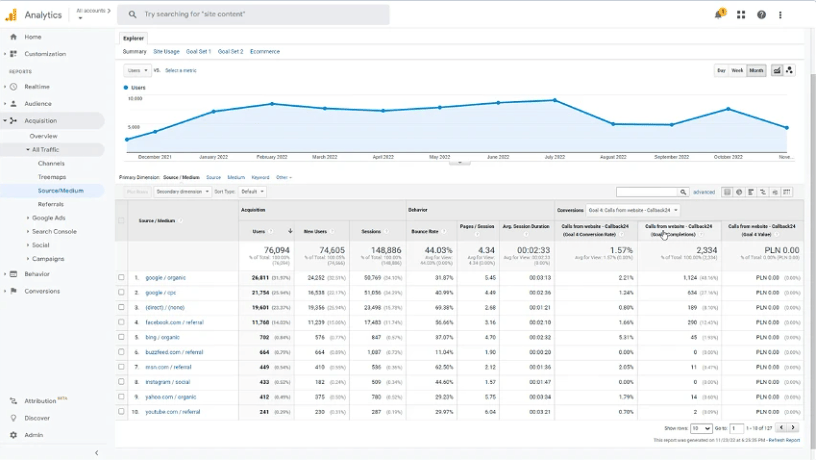
Task: Open the Users metric dropdown
Action: coord(137,71)
